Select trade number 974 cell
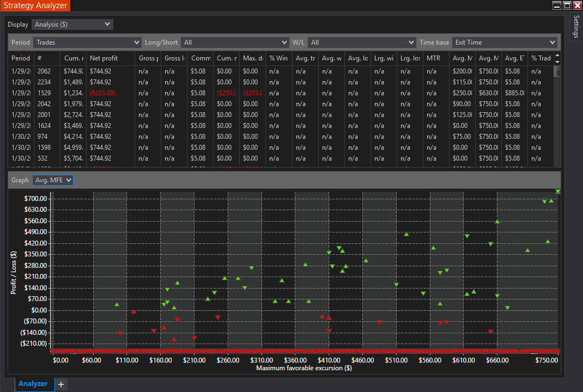583x392 pixels. tap(47, 137)
